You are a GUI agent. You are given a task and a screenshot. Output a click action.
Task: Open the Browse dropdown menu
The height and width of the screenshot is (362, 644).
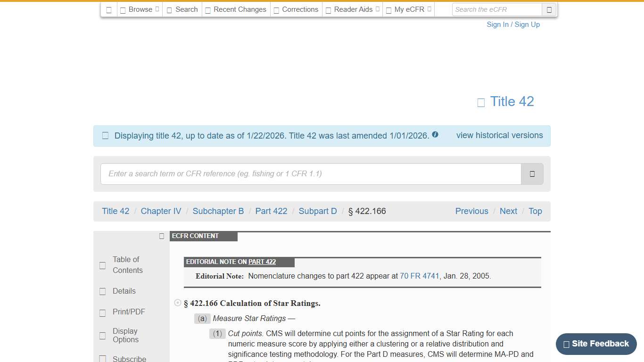point(139,9)
